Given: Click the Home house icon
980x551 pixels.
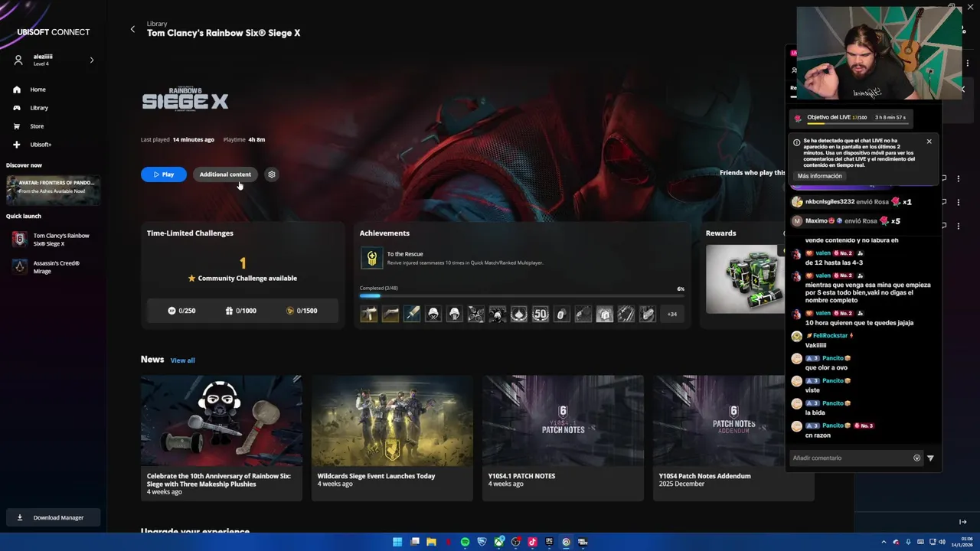Looking at the screenshot, I should (x=17, y=90).
